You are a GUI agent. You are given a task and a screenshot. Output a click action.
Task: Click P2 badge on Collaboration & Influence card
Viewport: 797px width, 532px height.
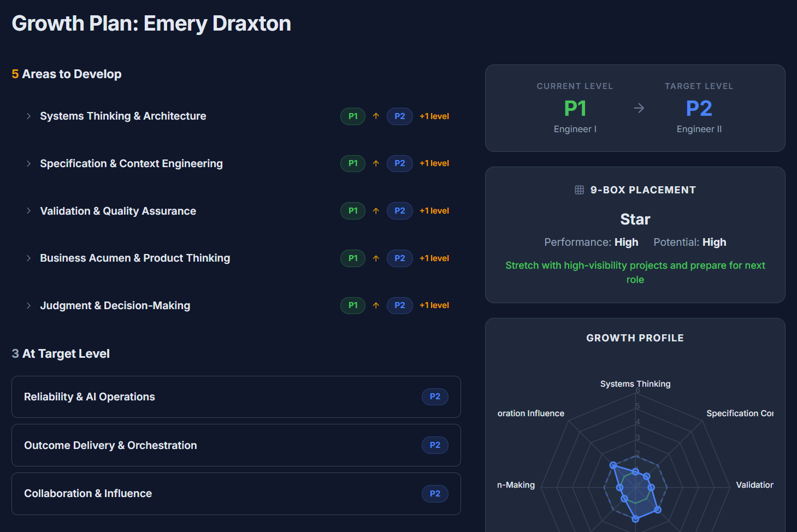(x=434, y=494)
